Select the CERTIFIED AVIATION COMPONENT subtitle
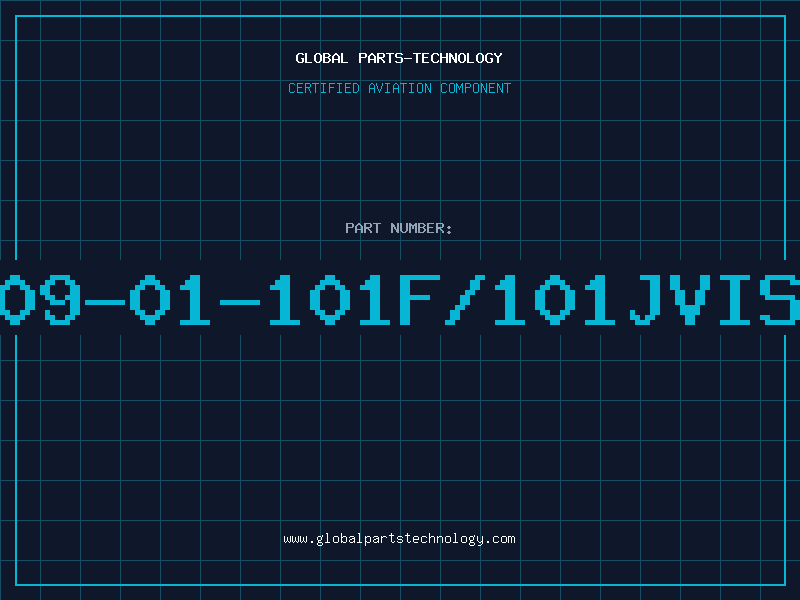800x600 pixels. [399, 88]
